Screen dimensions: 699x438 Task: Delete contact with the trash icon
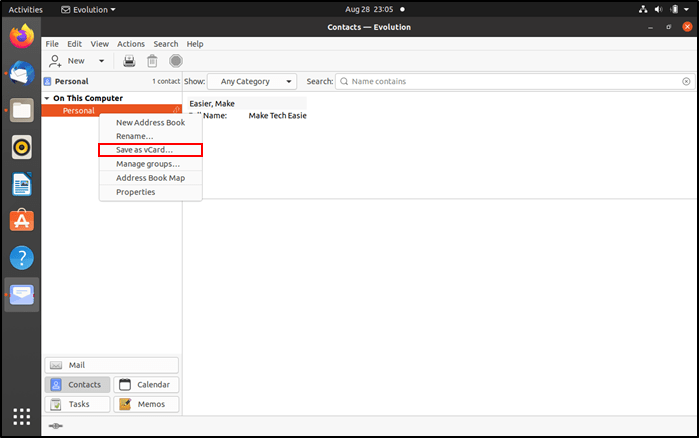tap(152, 61)
